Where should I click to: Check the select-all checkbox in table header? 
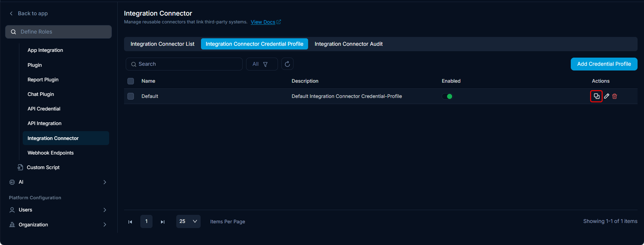tap(130, 81)
